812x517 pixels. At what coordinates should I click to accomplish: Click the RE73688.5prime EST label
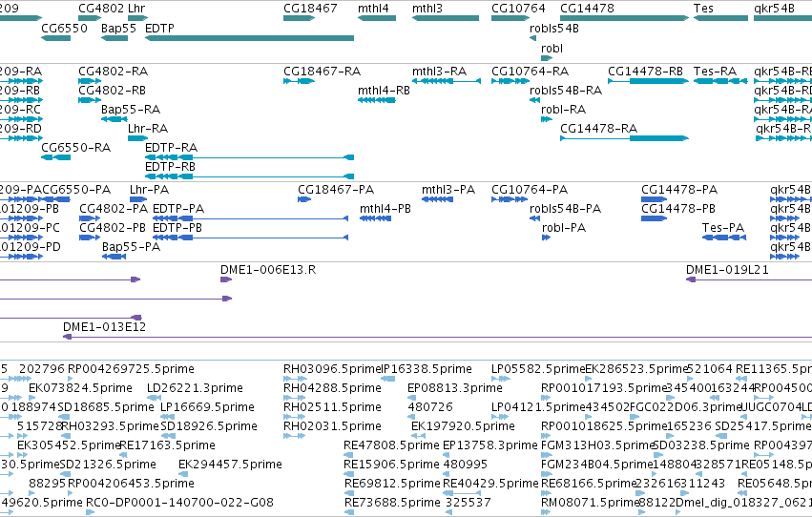[x=391, y=503]
